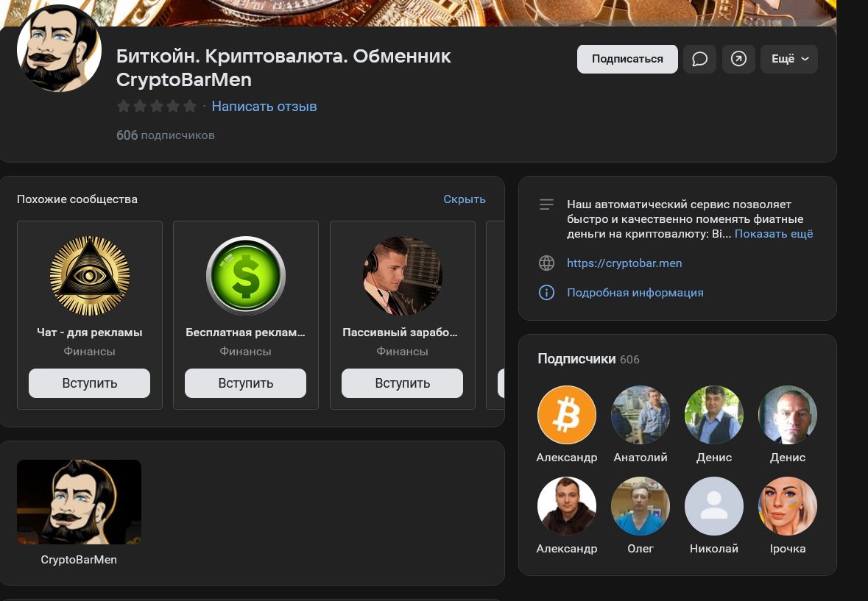Select the third rating star
Image resolution: width=868 pixels, height=601 pixels.
click(x=157, y=106)
